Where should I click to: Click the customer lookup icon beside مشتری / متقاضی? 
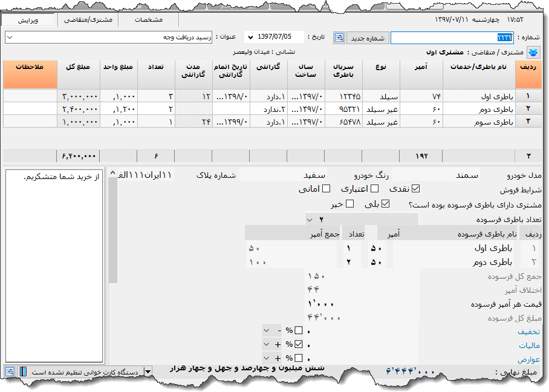pyautogui.click(x=533, y=52)
